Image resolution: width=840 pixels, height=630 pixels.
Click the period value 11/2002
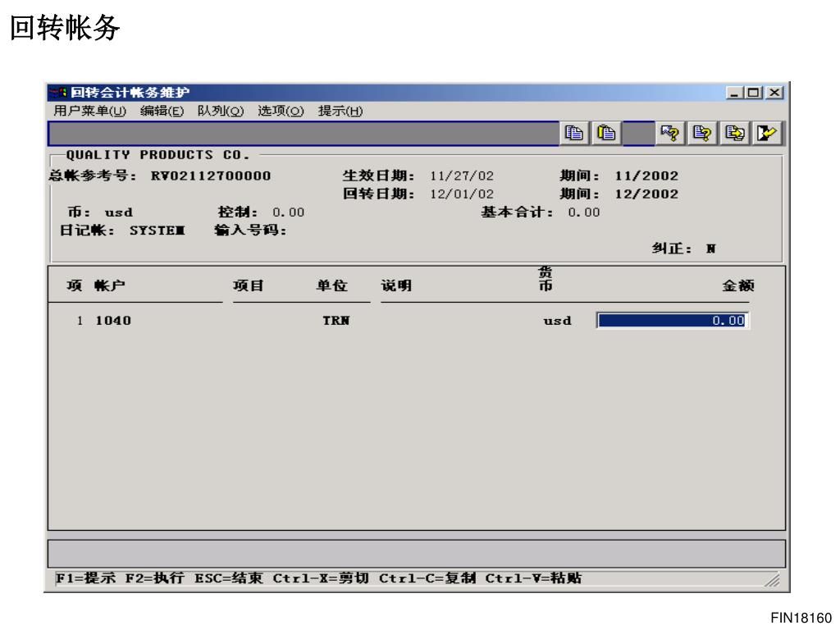pos(646,176)
